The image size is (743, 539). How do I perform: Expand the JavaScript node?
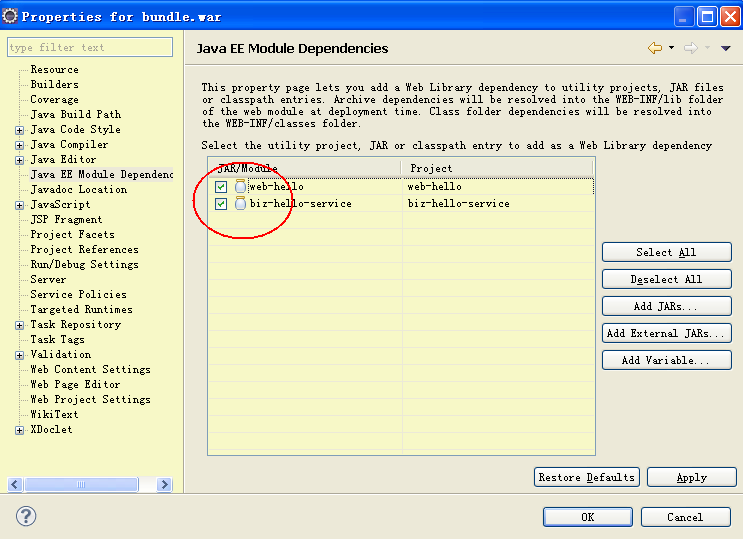click(19, 205)
